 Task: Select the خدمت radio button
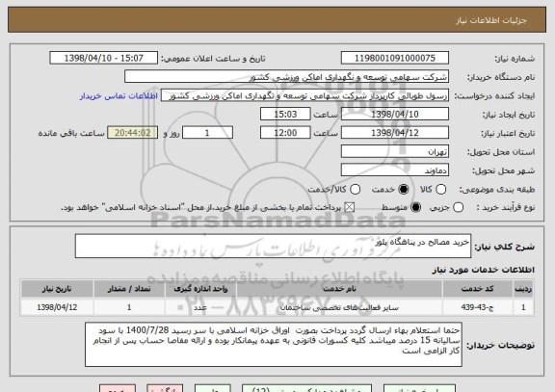tap(403, 190)
